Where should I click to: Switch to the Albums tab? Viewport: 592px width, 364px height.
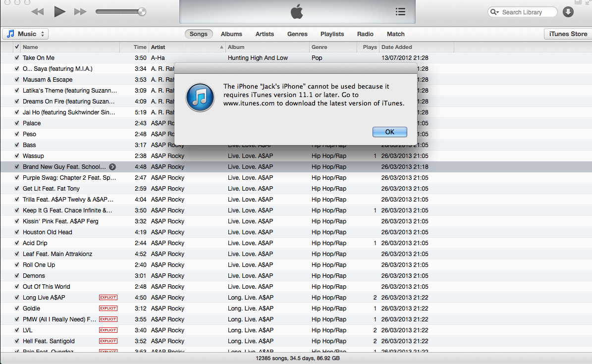[231, 34]
